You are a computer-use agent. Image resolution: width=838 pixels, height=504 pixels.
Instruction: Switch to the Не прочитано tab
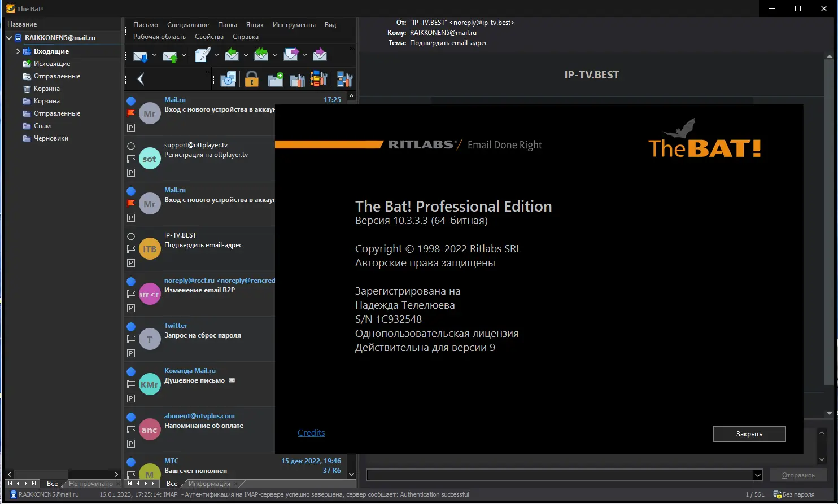(92, 484)
